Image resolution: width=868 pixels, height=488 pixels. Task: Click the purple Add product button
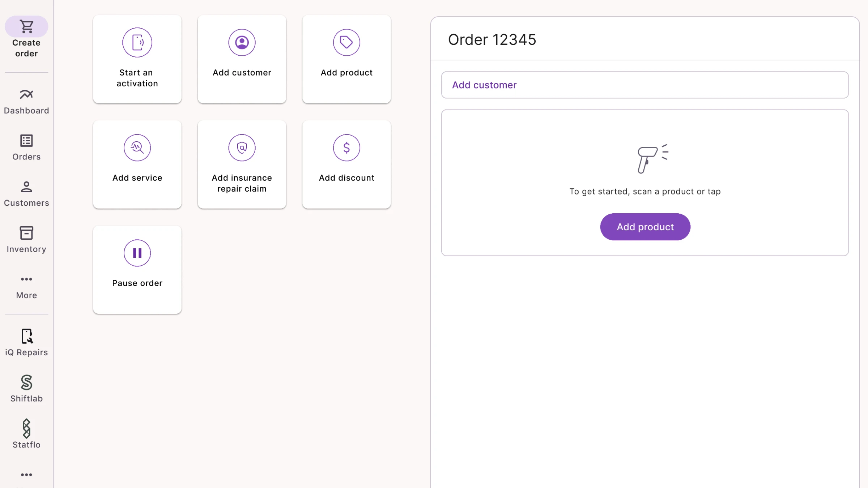click(645, 227)
